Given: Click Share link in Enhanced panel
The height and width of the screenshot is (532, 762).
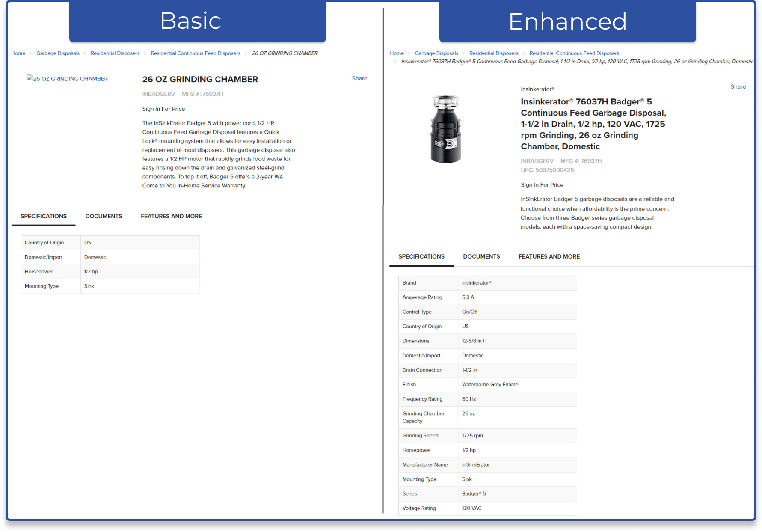Looking at the screenshot, I should click(x=738, y=86).
